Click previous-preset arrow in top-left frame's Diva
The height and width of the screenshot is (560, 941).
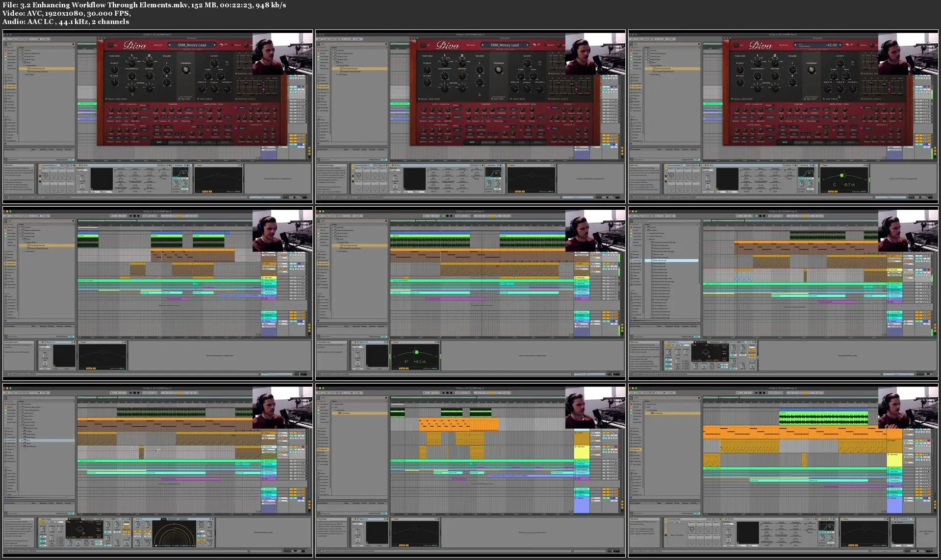[170, 45]
